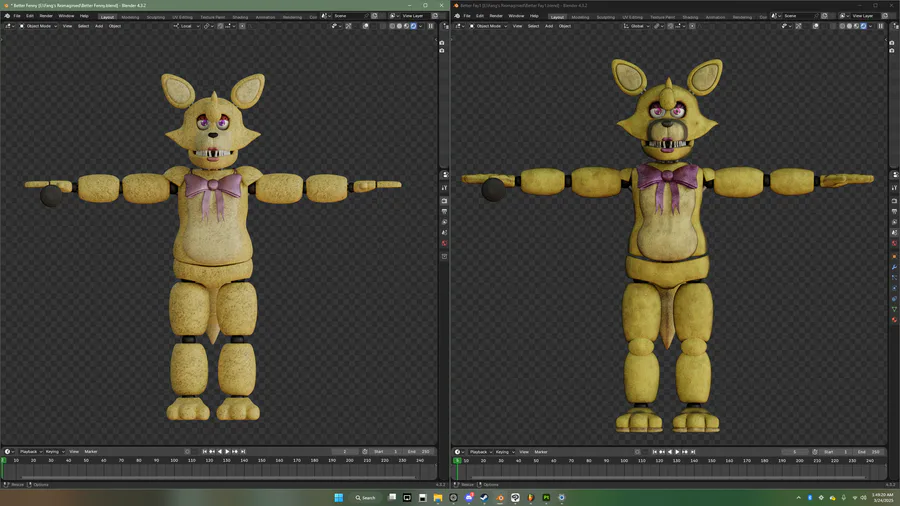This screenshot has width=900, height=506.
Task: Open Render menu in right Blender window
Action: [x=496, y=16]
